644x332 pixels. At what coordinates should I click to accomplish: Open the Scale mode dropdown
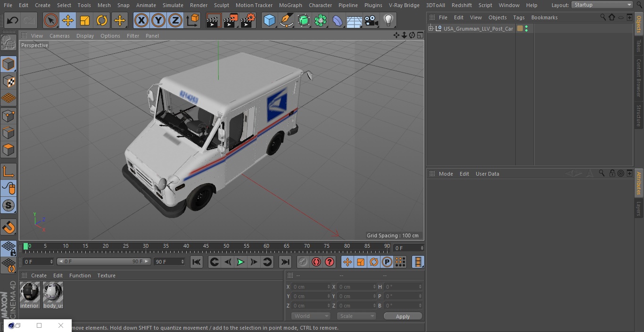coord(356,316)
